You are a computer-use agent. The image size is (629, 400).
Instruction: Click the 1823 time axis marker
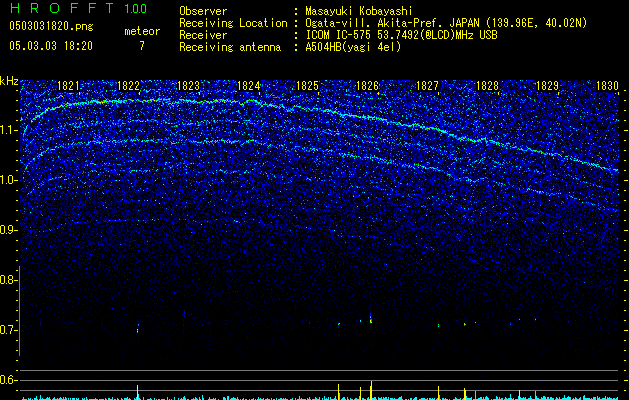[x=188, y=86]
